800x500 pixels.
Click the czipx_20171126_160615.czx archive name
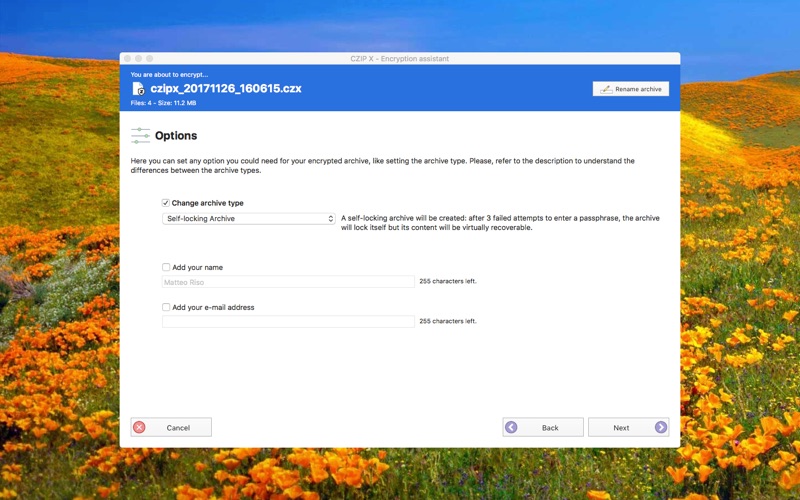click(226, 88)
